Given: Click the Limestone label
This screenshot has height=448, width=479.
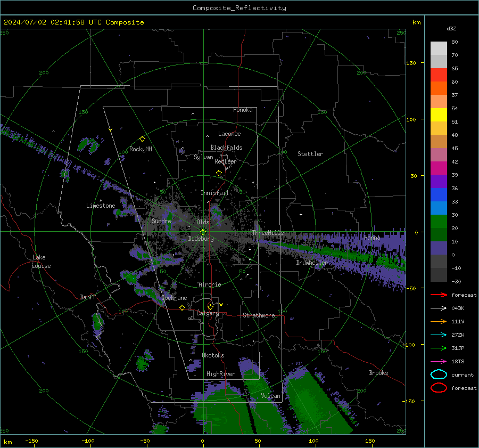Looking at the screenshot, I should coord(101,206).
